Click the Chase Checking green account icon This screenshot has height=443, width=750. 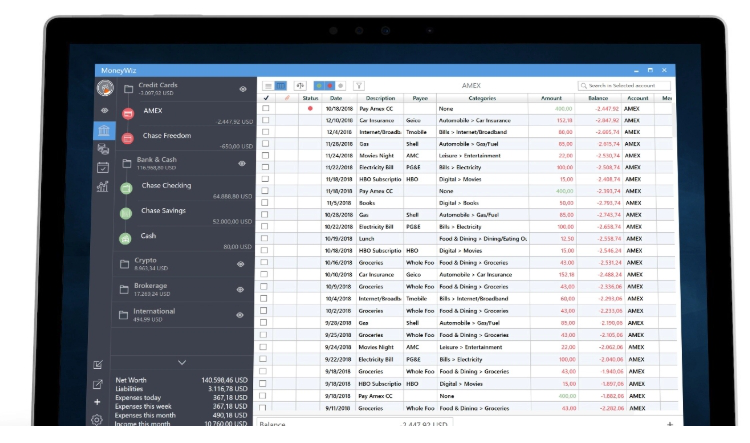pos(126,188)
